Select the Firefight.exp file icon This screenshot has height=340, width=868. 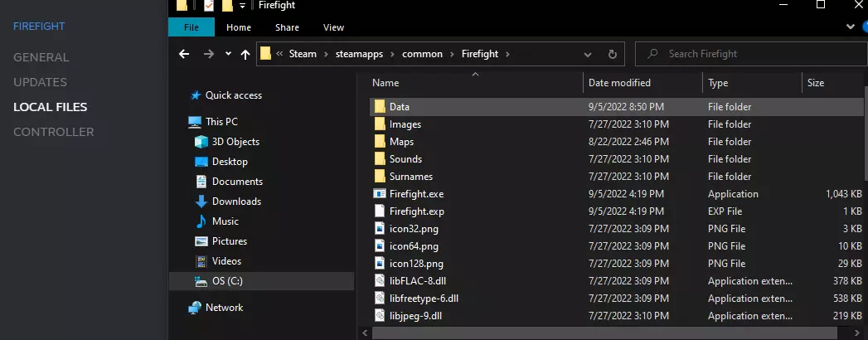coord(379,211)
